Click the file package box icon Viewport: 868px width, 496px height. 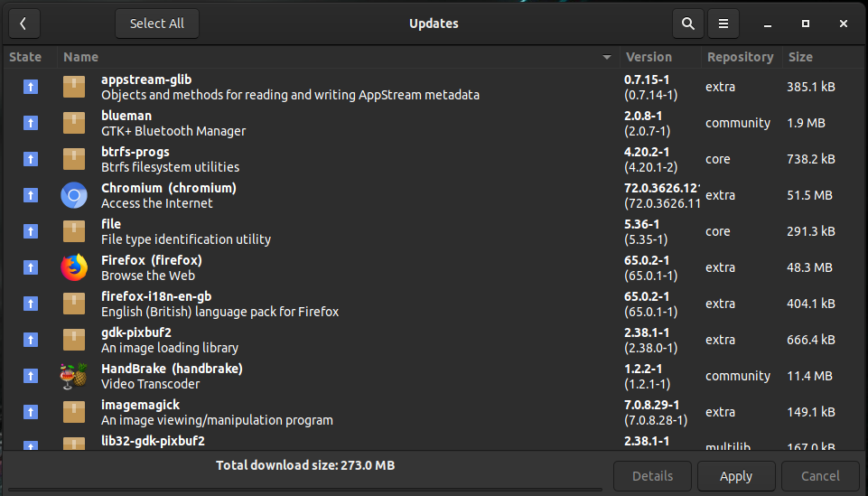[74, 231]
